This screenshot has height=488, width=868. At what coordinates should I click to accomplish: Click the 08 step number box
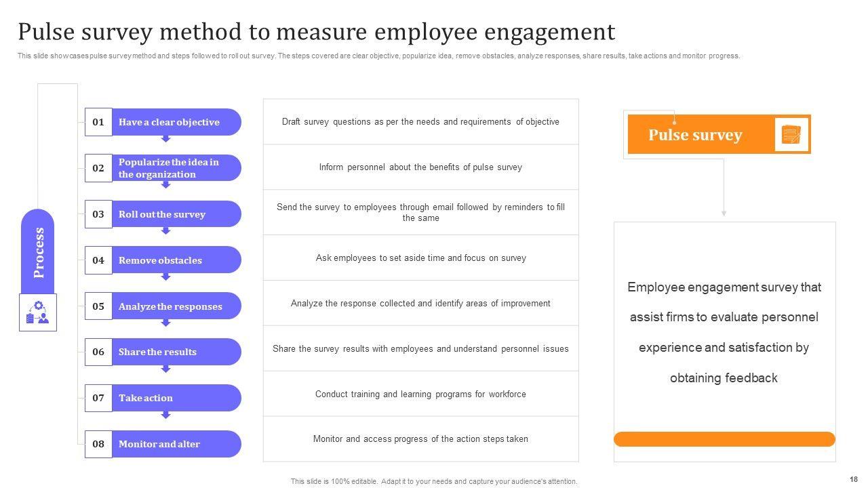(x=98, y=444)
